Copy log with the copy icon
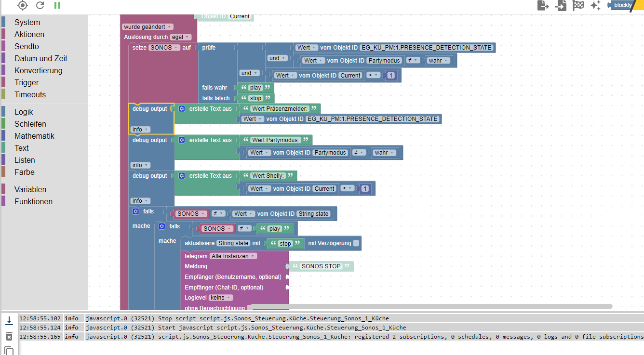This screenshot has height=355, width=644. [x=9, y=351]
